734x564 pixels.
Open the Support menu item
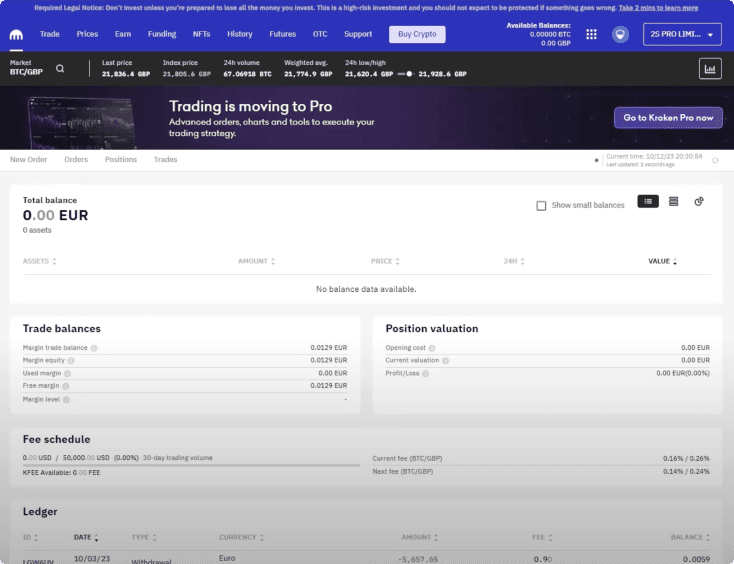[358, 34]
